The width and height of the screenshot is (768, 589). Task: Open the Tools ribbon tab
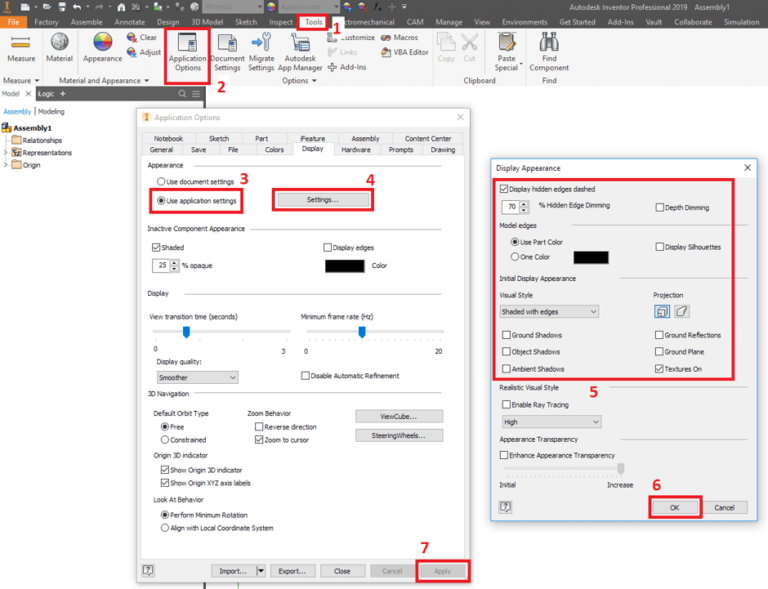coord(313,22)
